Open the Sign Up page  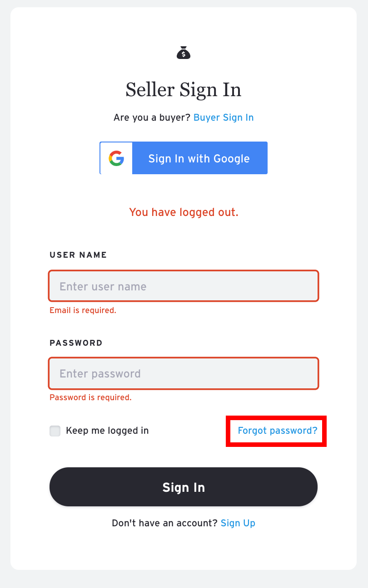(x=238, y=523)
